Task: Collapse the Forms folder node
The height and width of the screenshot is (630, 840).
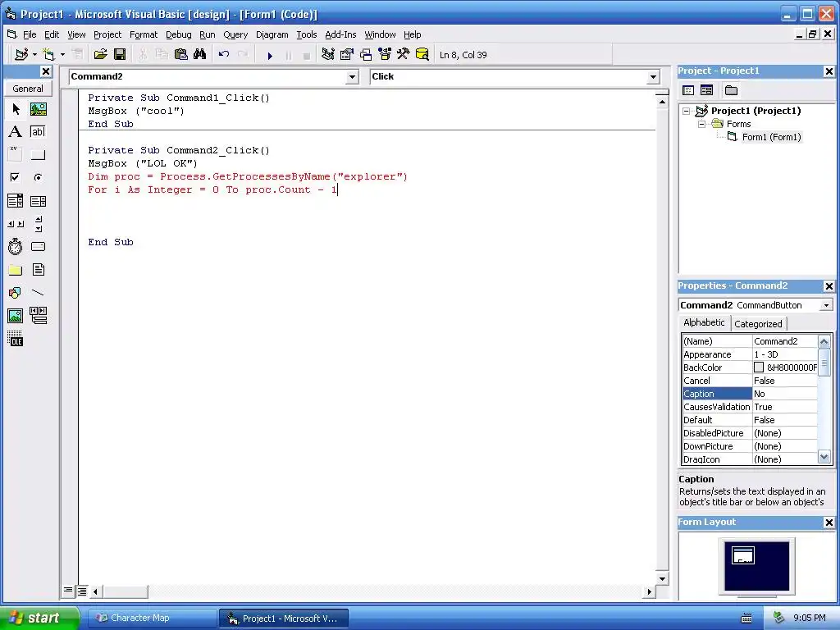Action: [702, 124]
